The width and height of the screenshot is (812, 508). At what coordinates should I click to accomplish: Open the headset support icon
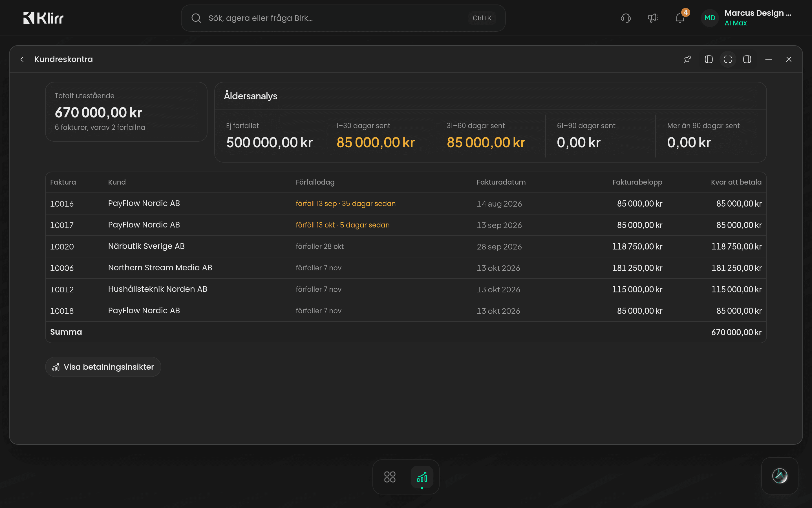click(x=626, y=18)
